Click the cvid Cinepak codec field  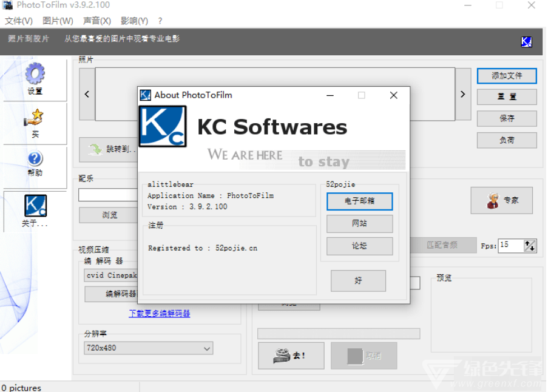(x=111, y=275)
